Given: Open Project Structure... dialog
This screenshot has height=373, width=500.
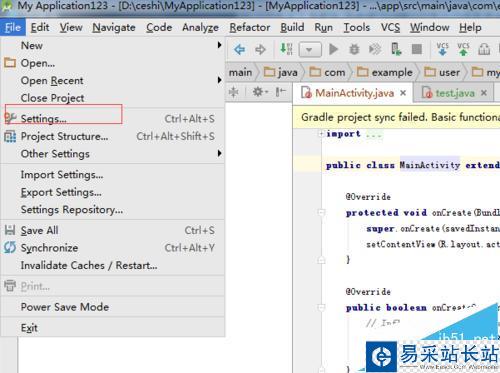Looking at the screenshot, I should [113, 136].
